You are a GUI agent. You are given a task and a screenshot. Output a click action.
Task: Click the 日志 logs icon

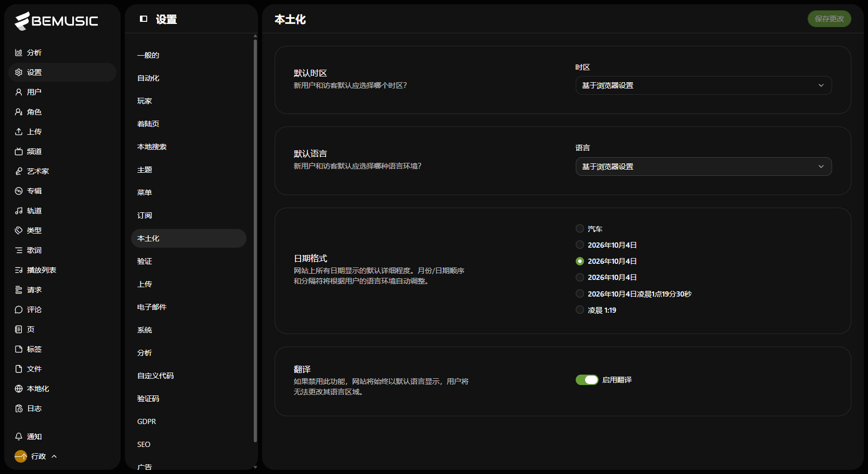(19, 408)
